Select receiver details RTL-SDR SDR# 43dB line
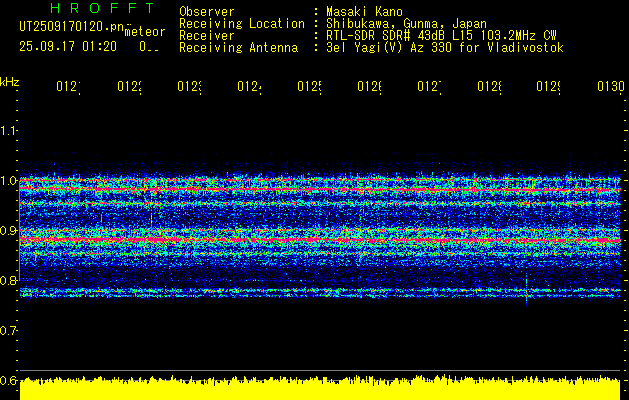629x400 pixels. pos(441,36)
